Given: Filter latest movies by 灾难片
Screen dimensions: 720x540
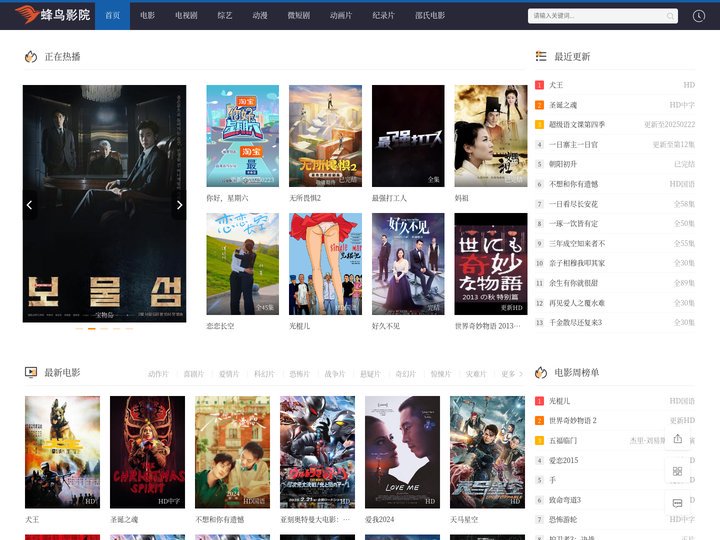Looking at the screenshot, I should [476, 374].
